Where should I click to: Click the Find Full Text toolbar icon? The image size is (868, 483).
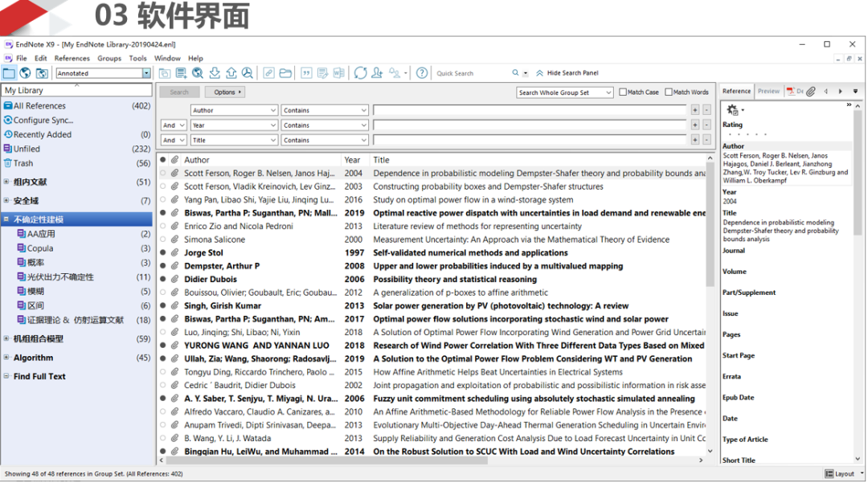click(248, 73)
